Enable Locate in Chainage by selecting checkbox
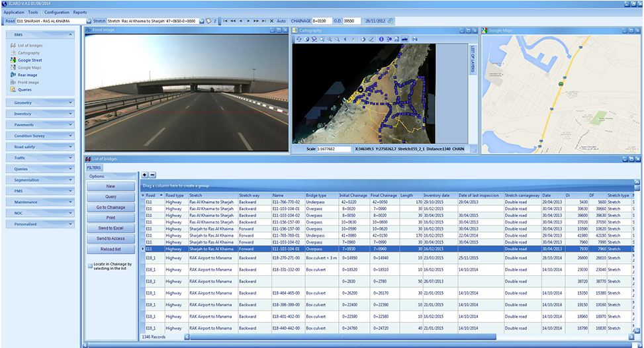 tap(91, 265)
